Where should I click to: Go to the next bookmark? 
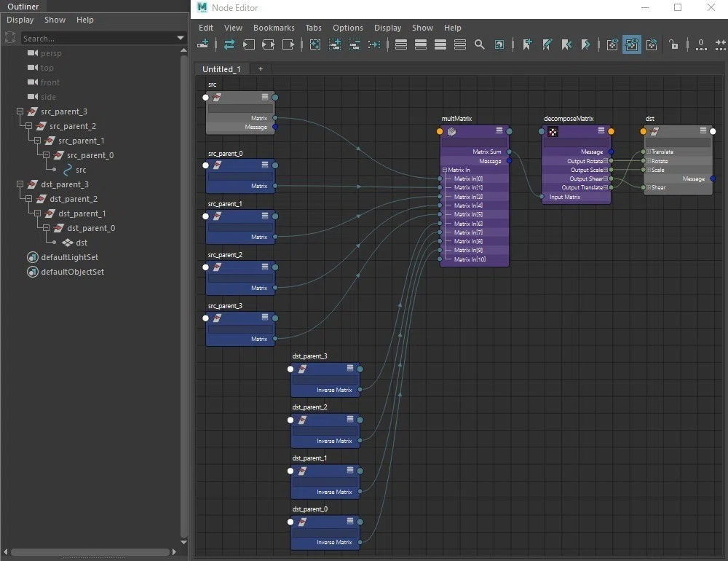tap(586, 44)
